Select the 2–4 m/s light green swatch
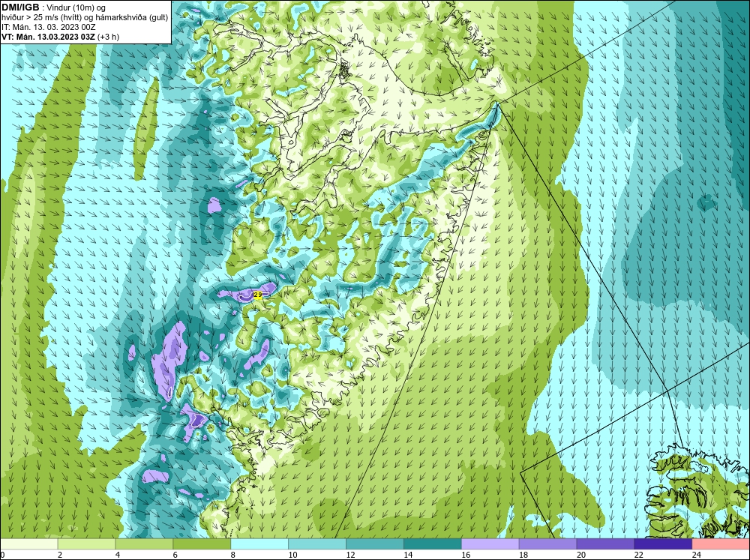 pyautogui.click(x=86, y=544)
